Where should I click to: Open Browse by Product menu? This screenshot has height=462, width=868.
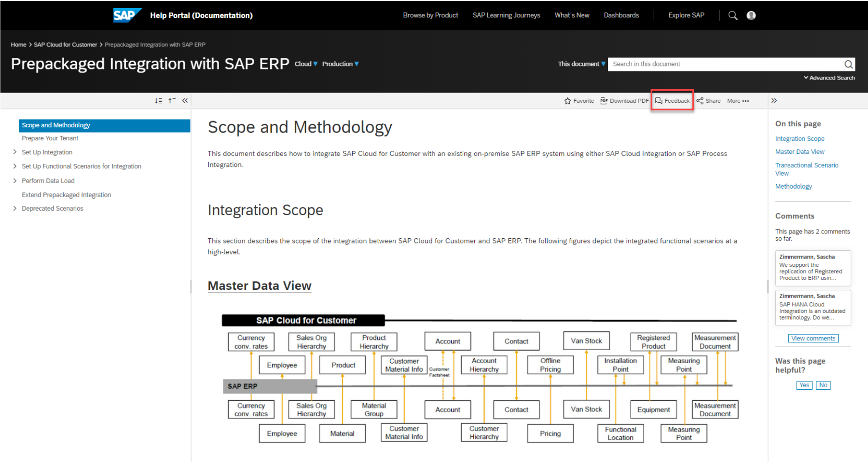[430, 15]
